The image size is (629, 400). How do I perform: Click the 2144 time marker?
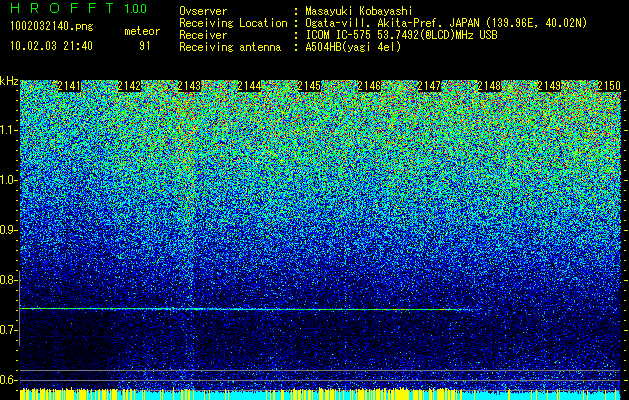pyautogui.click(x=250, y=86)
